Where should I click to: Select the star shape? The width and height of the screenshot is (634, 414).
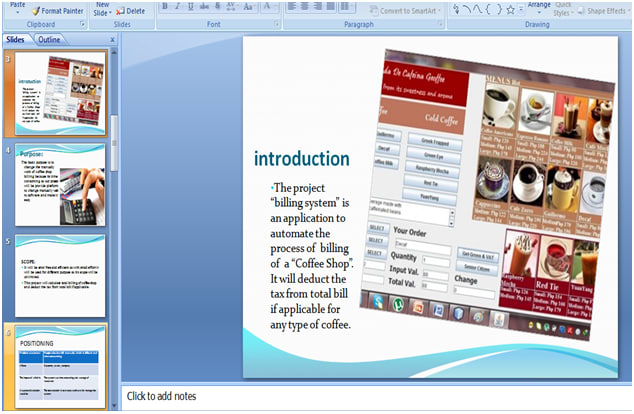(x=510, y=10)
